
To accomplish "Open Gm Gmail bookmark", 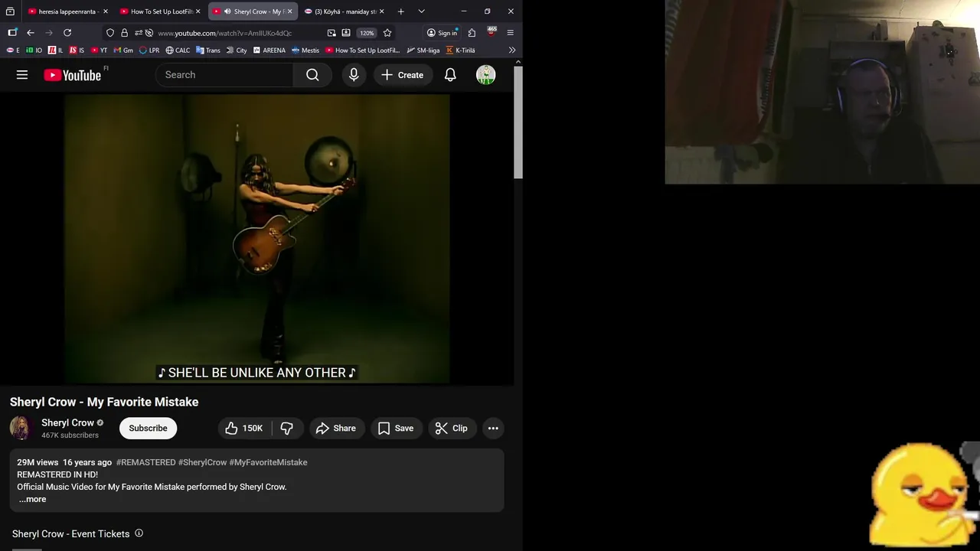I will coord(123,51).
